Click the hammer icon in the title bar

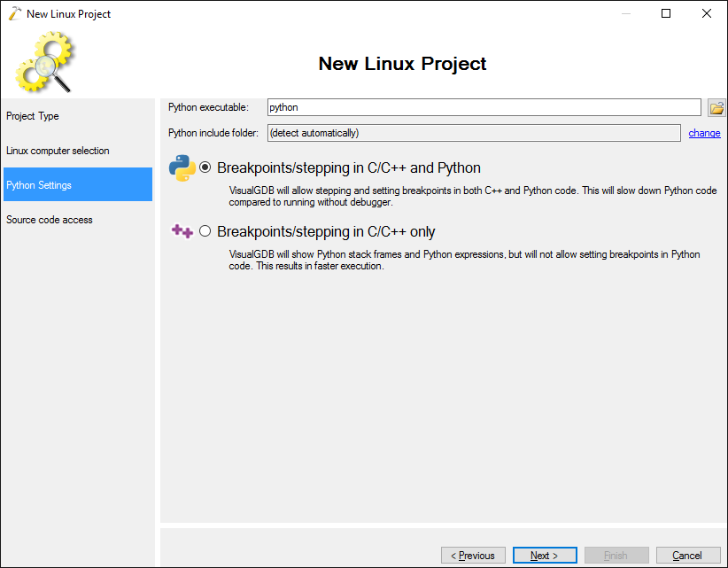tap(15, 13)
